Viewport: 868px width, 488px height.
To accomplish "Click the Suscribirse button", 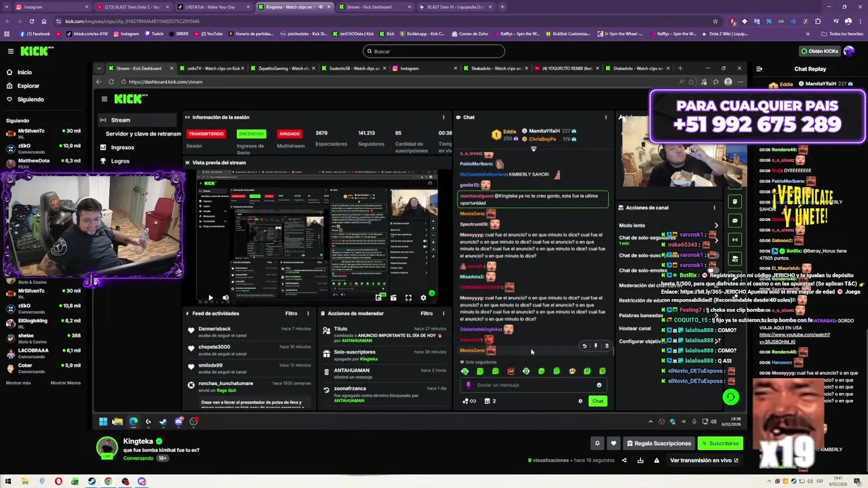I will (720, 443).
